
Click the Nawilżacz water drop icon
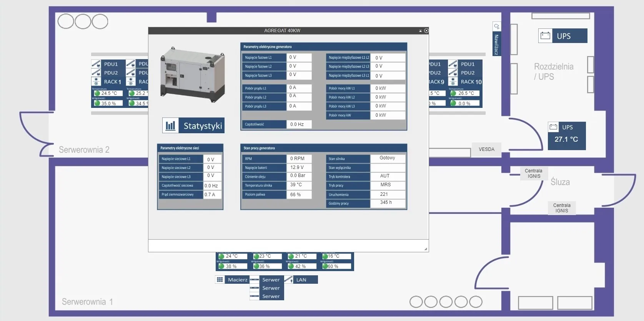tap(496, 26)
